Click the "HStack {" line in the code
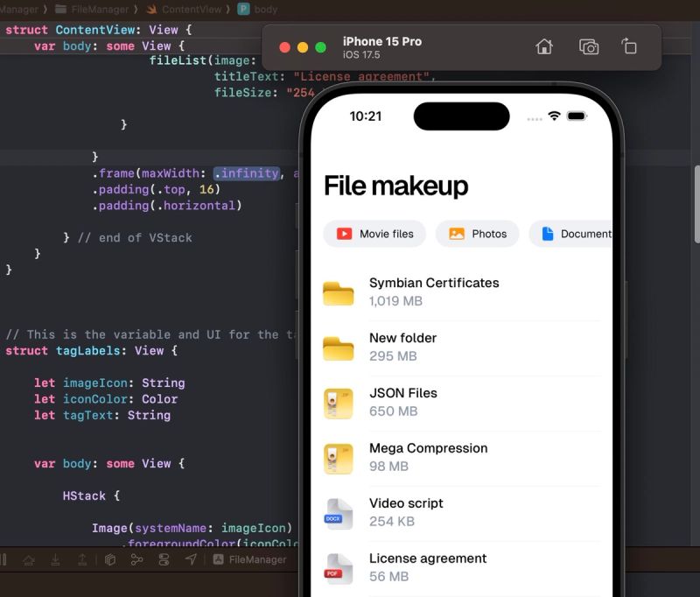Image resolution: width=700 pixels, height=597 pixels. pos(91,495)
